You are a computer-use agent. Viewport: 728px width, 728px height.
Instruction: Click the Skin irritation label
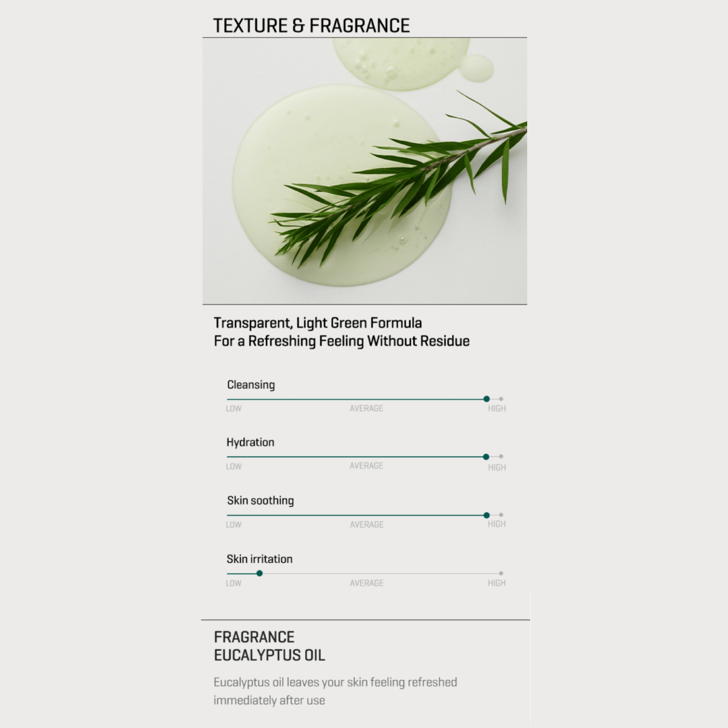pyautogui.click(x=260, y=559)
